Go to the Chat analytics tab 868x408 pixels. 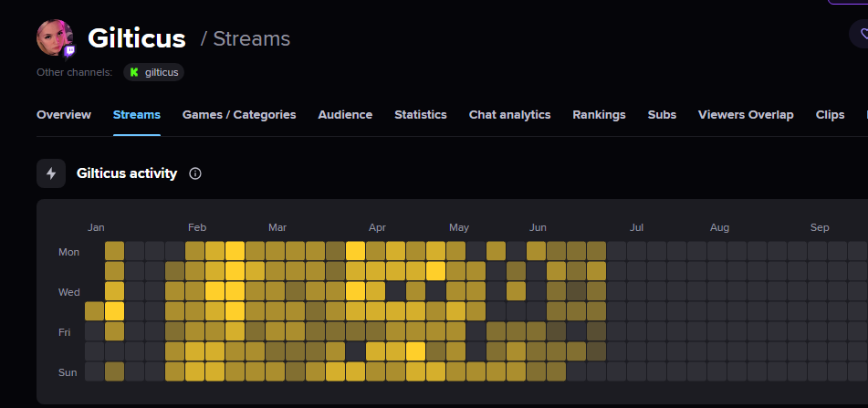coord(510,115)
